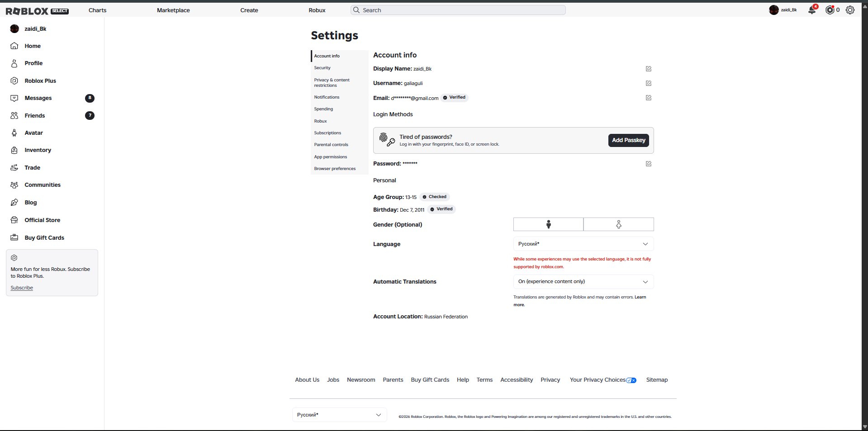Click the Inventory sidebar icon
This screenshot has height=431, width=868.
(x=14, y=150)
